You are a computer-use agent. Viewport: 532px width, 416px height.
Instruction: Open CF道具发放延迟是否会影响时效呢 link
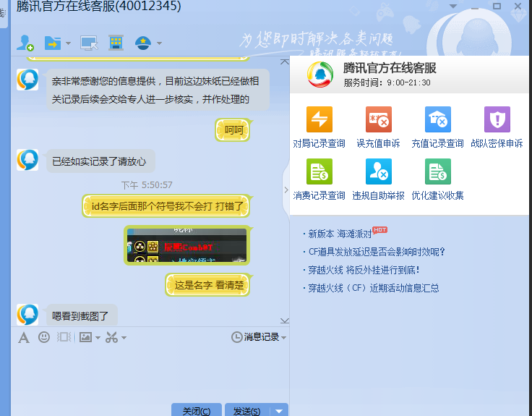(x=377, y=252)
